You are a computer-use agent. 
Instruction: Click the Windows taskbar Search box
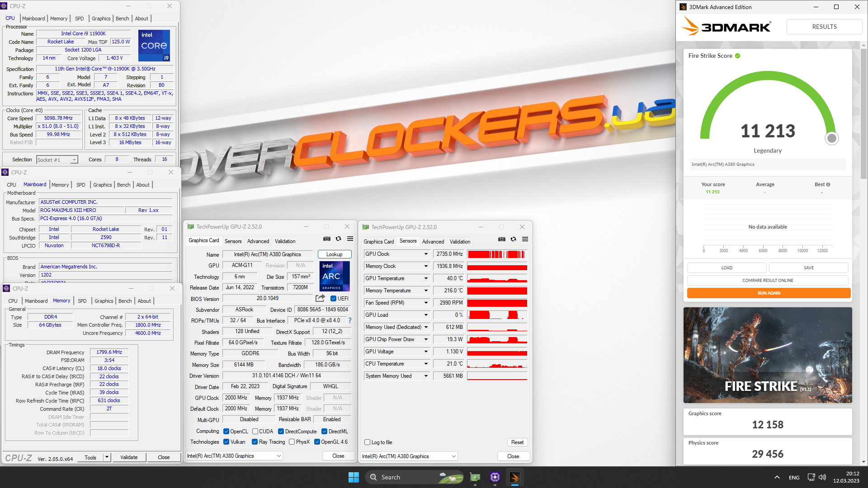415,477
